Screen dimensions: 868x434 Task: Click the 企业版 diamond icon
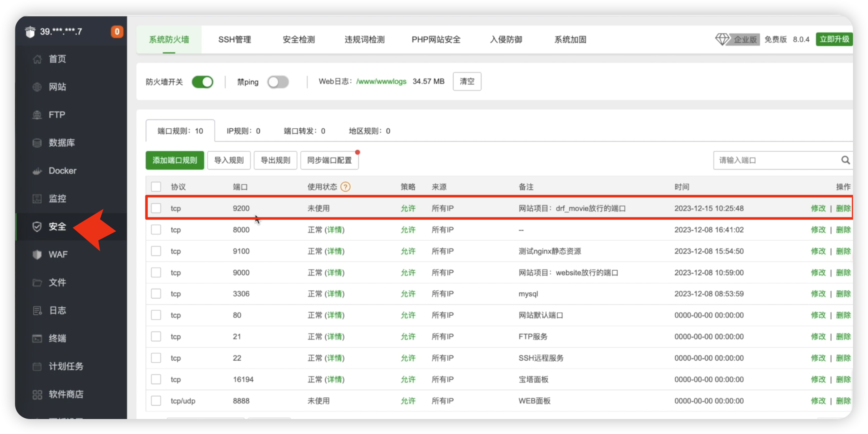click(x=722, y=39)
